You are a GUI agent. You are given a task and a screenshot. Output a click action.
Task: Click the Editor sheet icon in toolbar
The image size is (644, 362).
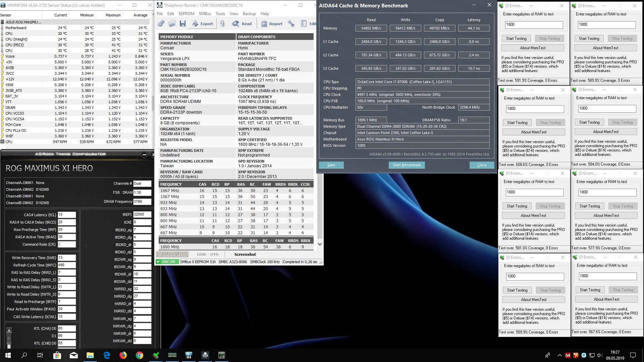pyautogui.click(x=309, y=23)
